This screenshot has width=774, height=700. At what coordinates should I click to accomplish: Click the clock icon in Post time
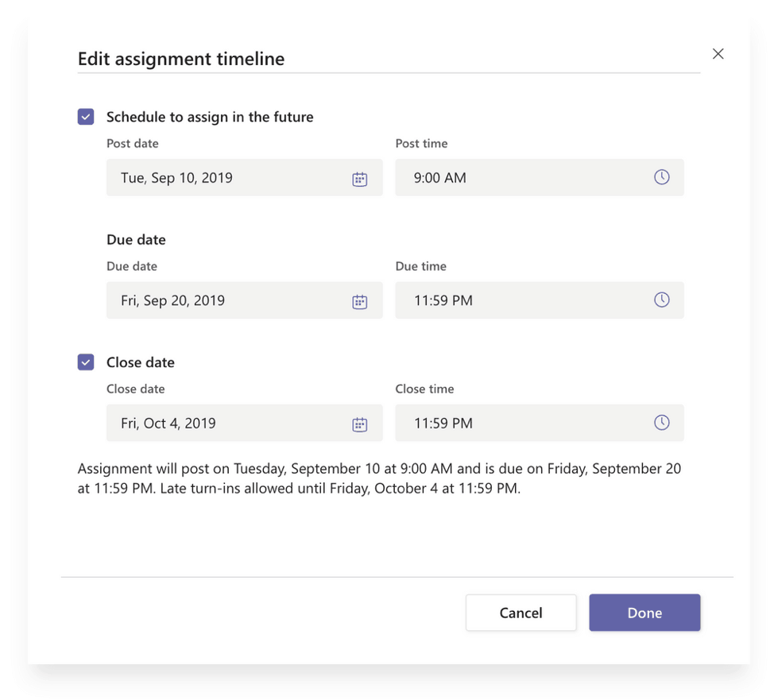[x=661, y=177]
